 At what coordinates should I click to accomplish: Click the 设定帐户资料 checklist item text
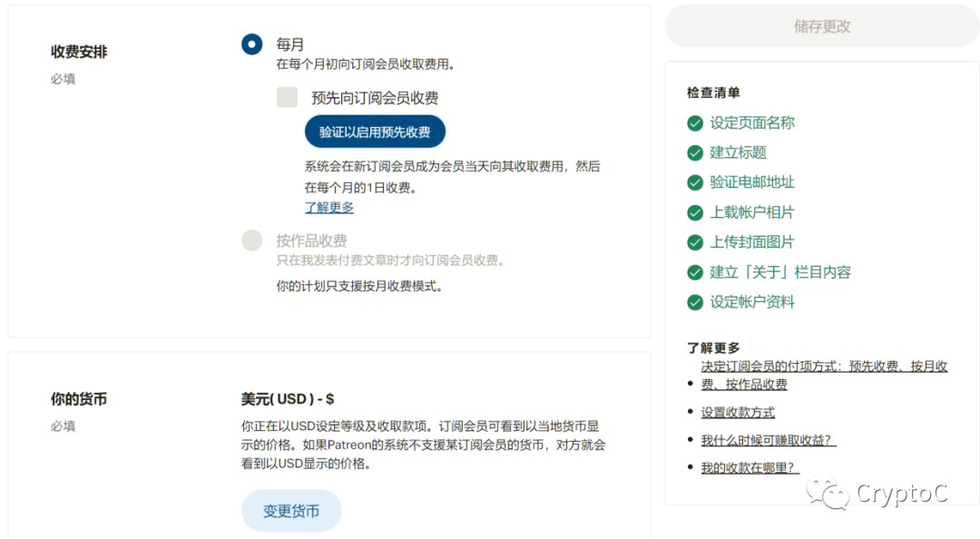752,302
